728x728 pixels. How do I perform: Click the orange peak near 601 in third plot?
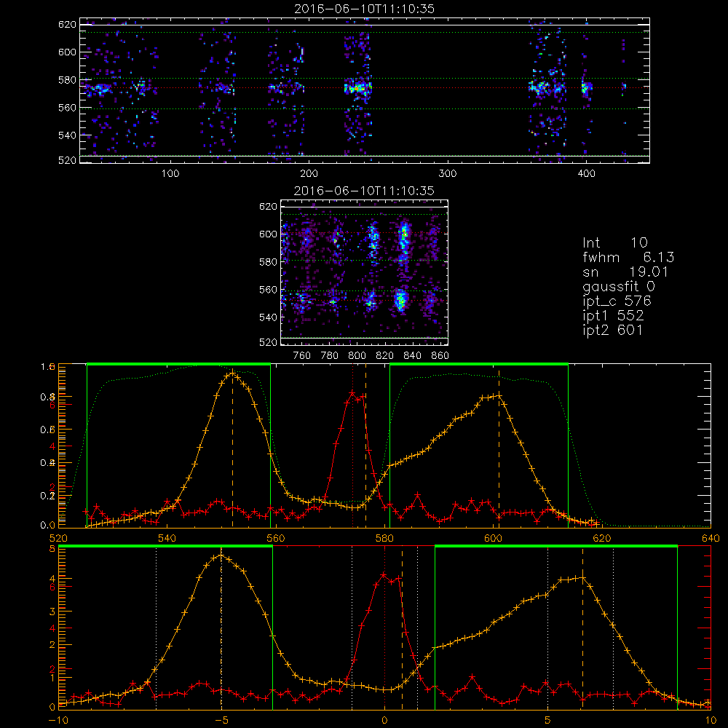coord(499,395)
